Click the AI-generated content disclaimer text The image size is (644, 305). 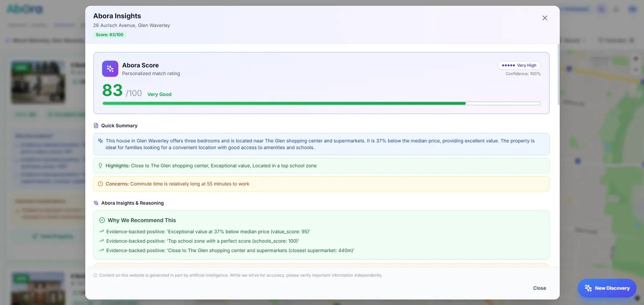[x=241, y=275]
